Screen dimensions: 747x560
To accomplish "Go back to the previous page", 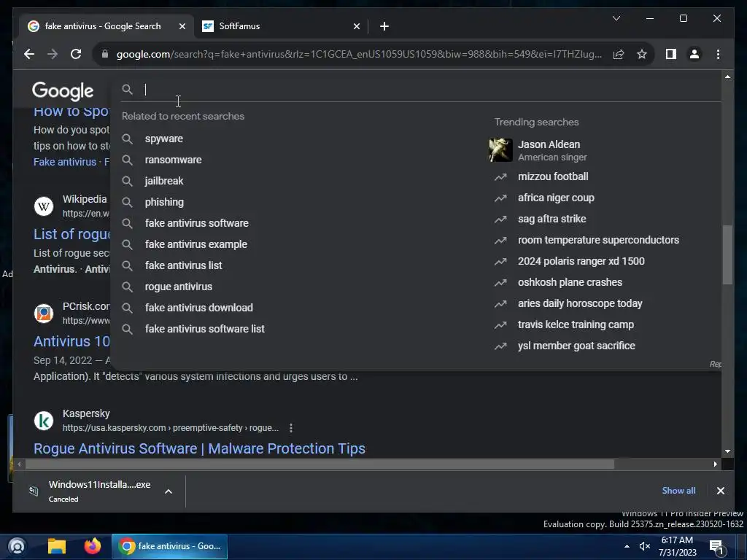I will pos(29,54).
